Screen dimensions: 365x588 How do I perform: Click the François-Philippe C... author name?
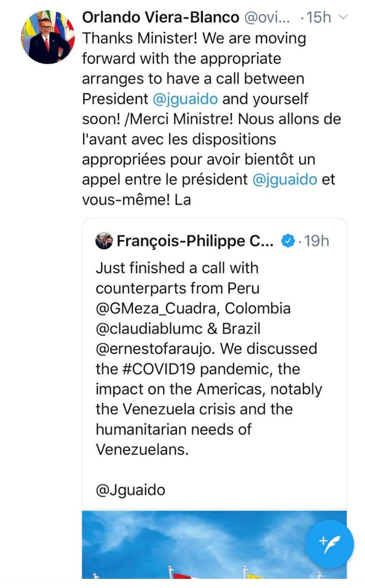coord(196,241)
